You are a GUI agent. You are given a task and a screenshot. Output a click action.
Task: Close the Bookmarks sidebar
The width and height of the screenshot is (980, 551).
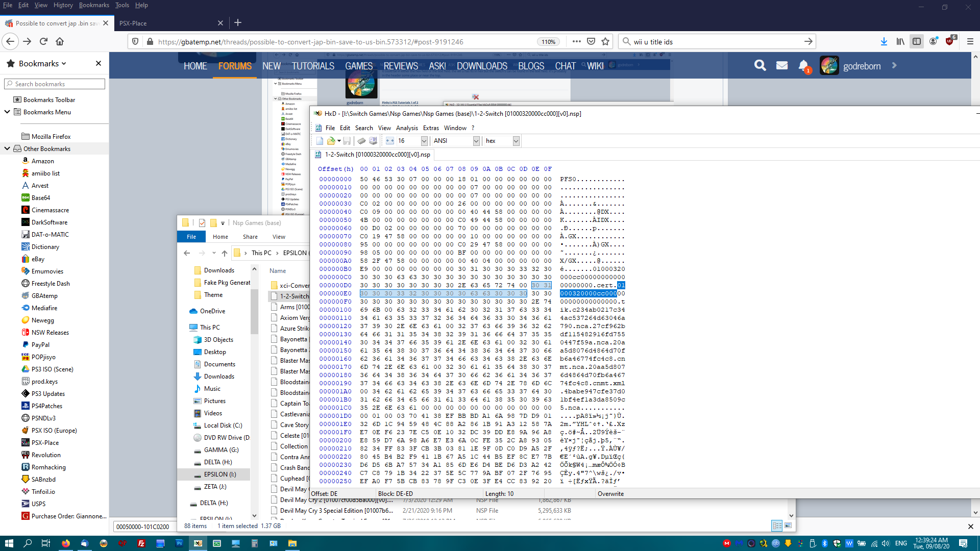pyautogui.click(x=99, y=63)
